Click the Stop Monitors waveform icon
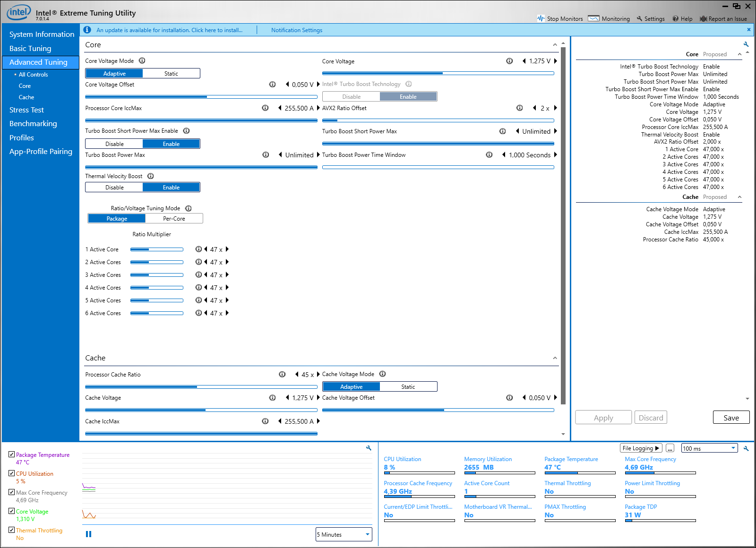Screen dimensions: 756x548 pos(541,18)
